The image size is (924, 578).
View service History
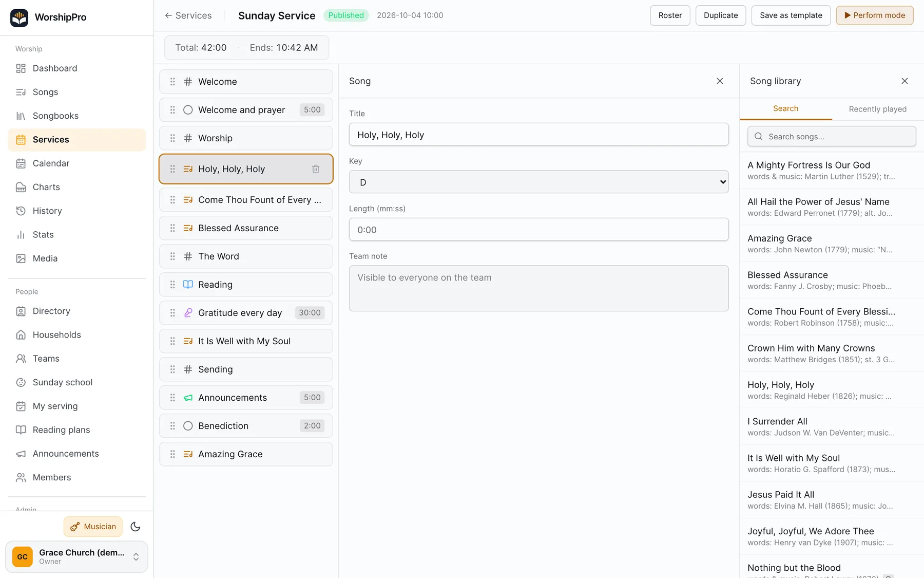click(x=76, y=211)
